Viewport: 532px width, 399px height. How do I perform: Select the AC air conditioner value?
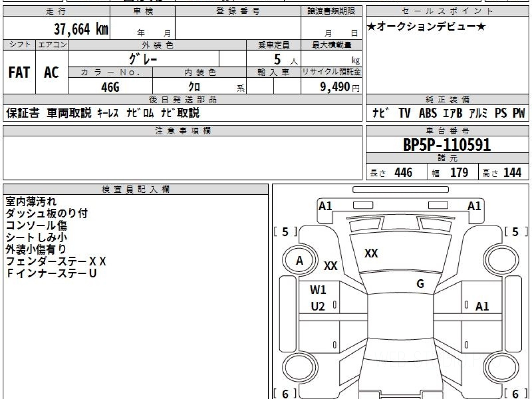[x=51, y=72]
